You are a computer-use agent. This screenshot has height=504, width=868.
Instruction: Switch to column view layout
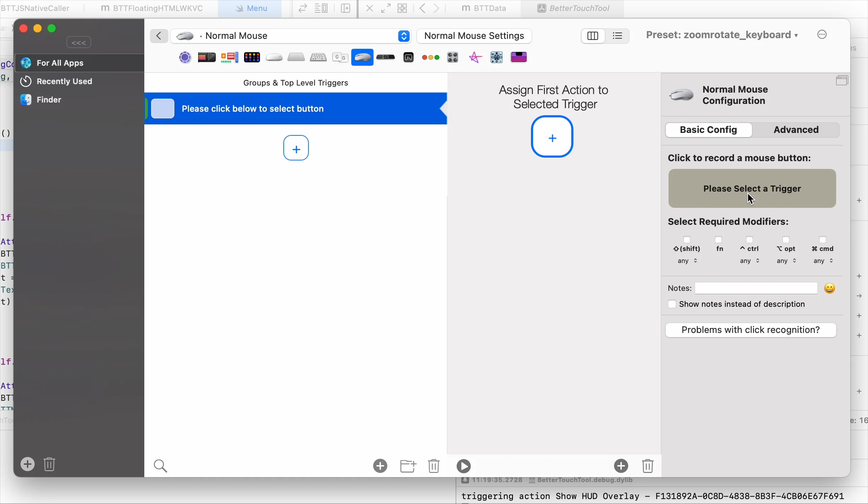click(593, 36)
